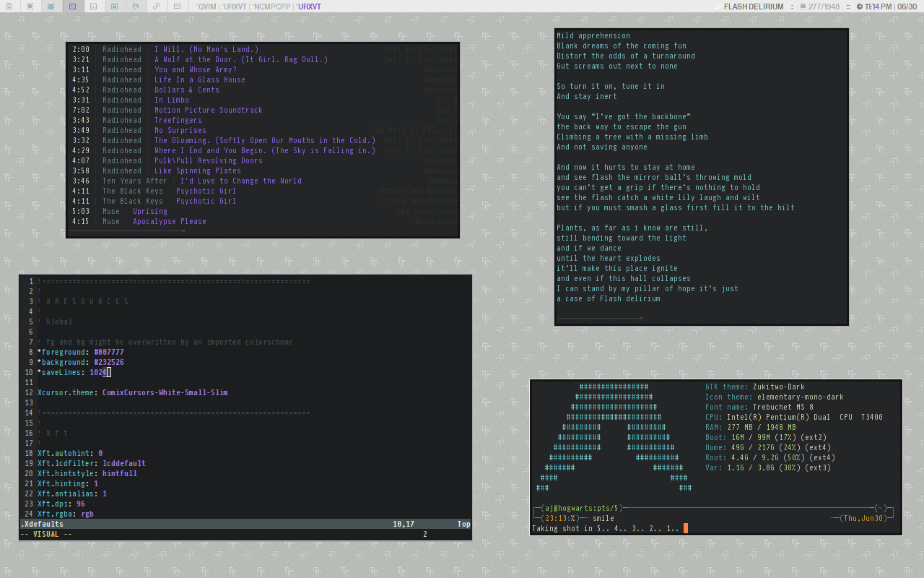Select the Muse track Apocalypse Please
The width and height of the screenshot is (924, 578).
point(170,221)
